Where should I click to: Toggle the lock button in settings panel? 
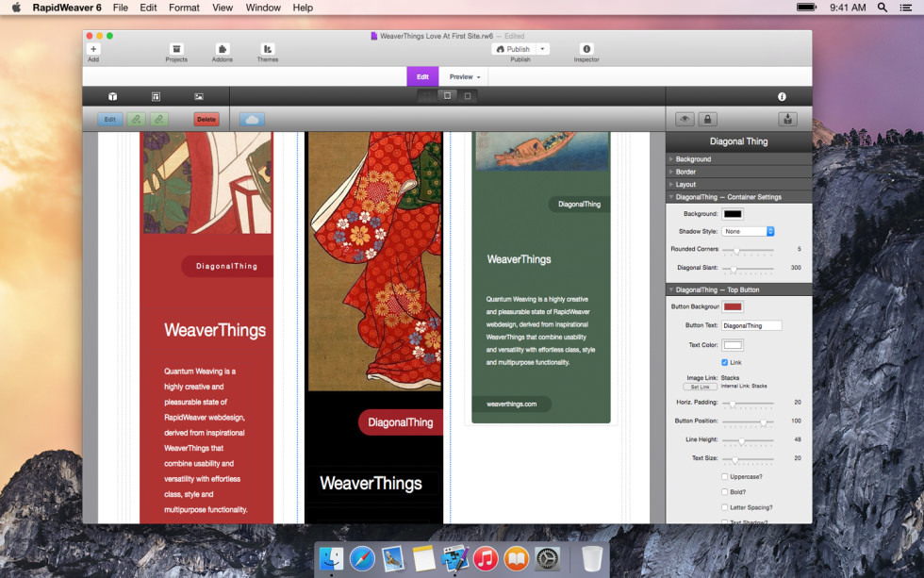(708, 119)
